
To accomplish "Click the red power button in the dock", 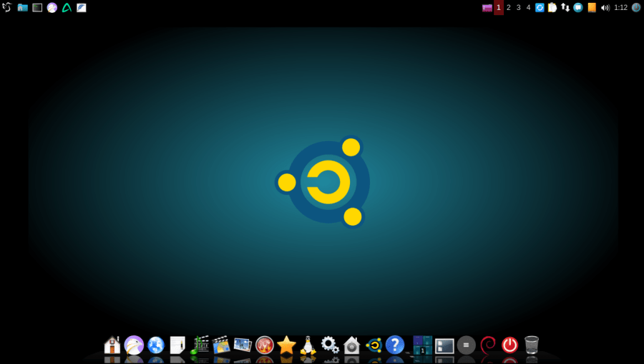I will [x=509, y=345].
